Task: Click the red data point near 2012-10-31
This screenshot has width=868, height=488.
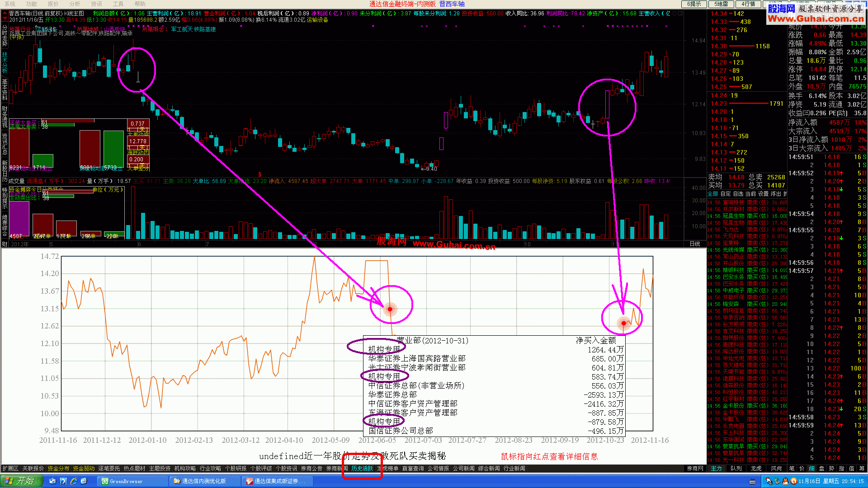Action: pyautogui.click(x=624, y=323)
